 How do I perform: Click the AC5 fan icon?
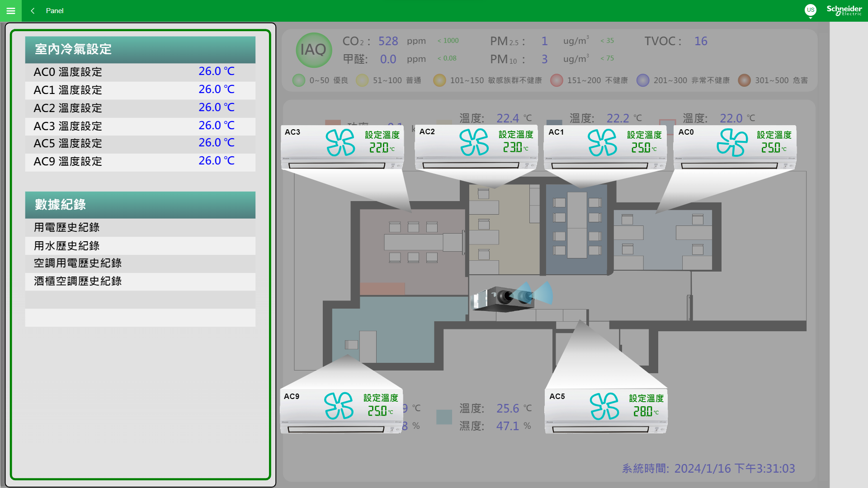tap(604, 406)
